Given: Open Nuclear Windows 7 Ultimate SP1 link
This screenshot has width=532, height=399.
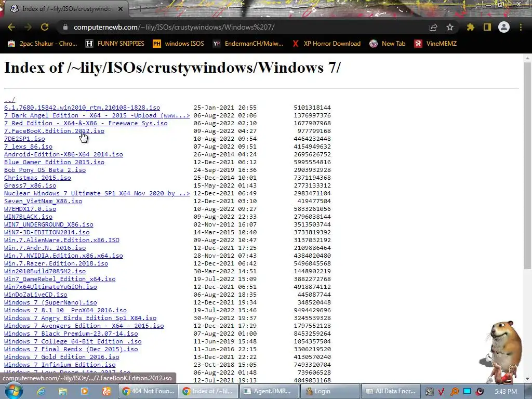Looking at the screenshot, I should pyautogui.click(x=97, y=193).
